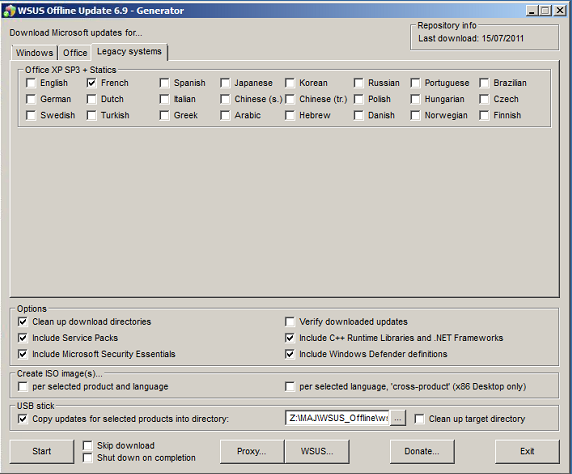Tick the Arabic checkbox

(225, 115)
